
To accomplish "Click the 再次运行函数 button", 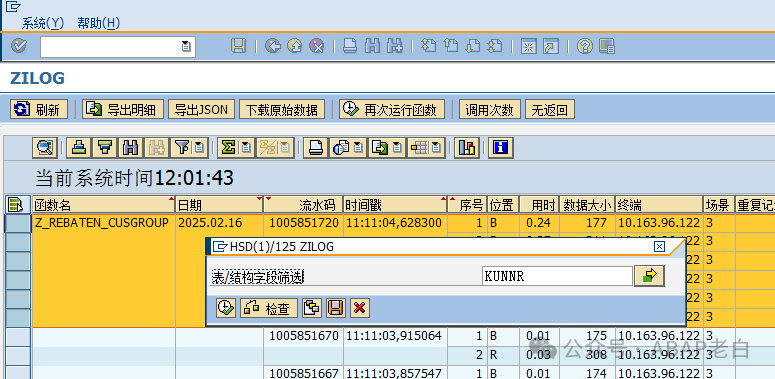I will click(392, 109).
